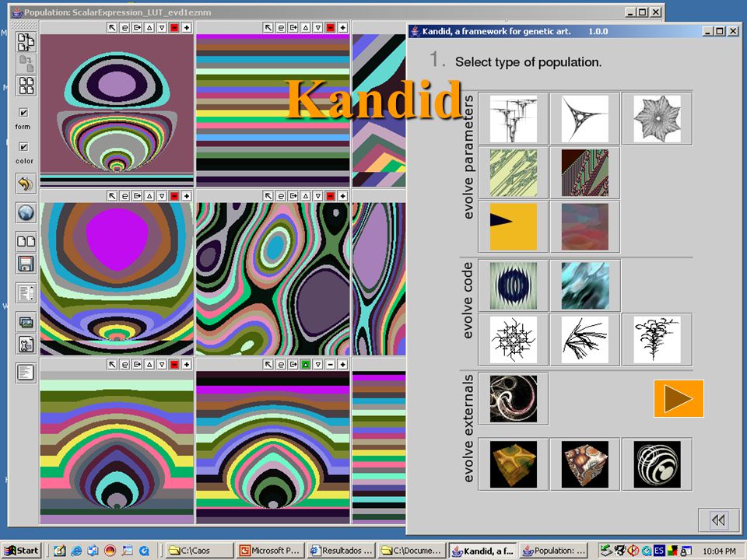Toggle the red minus above the wavy contour blobs image
The width and height of the screenshot is (747, 560).
tap(330, 196)
